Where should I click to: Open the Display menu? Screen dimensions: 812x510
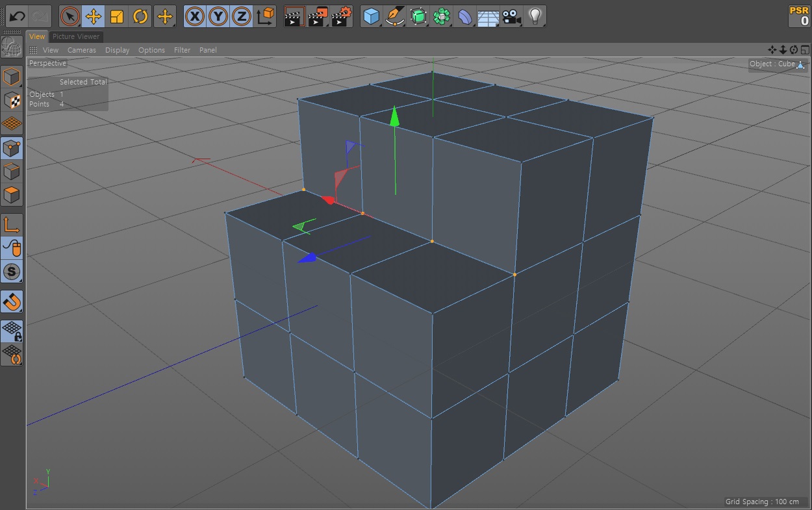tap(118, 50)
